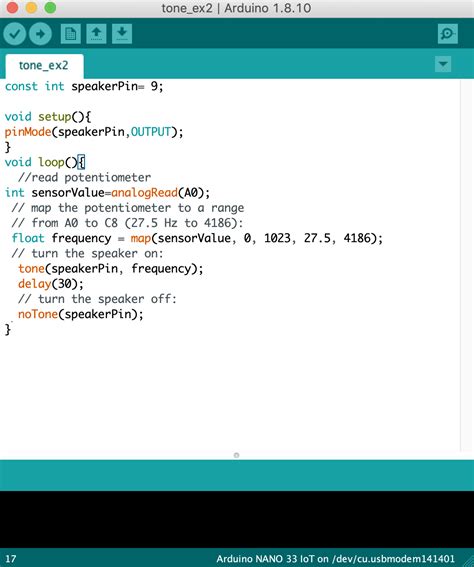The width and height of the screenshot is (474, 567).
Task: Click the '//read potentiometer' comment
Action: (85, 178)
